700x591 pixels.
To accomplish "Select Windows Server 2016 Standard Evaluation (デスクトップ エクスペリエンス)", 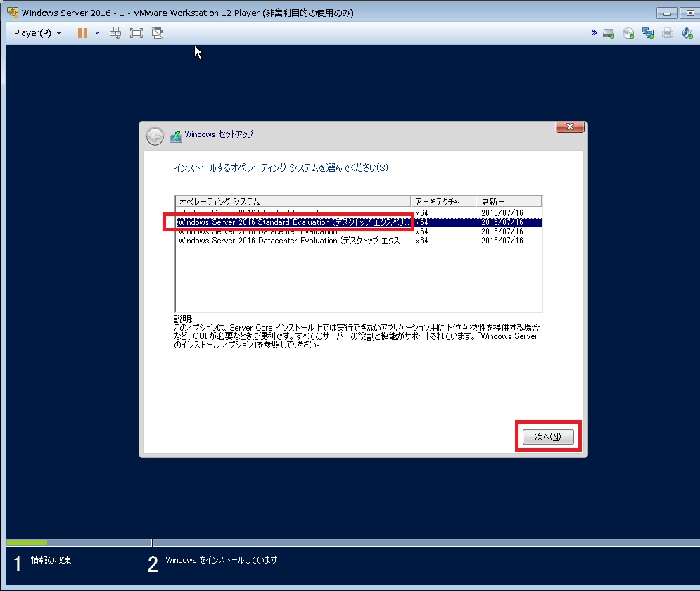I will 359,222.
